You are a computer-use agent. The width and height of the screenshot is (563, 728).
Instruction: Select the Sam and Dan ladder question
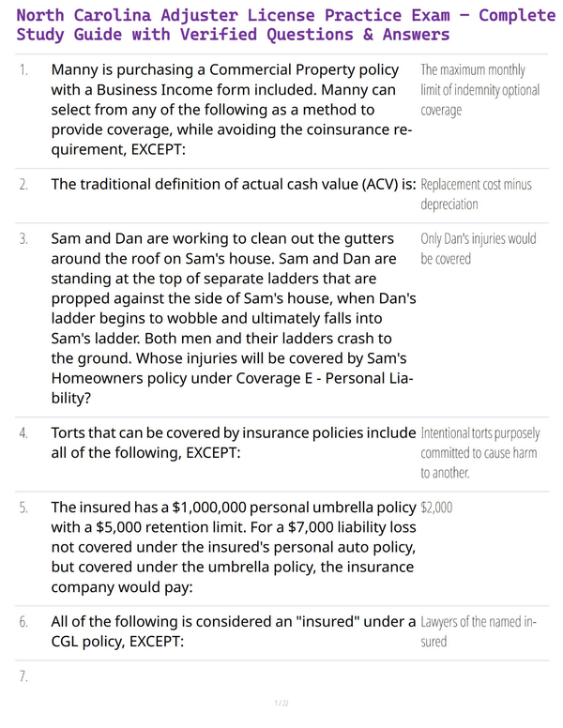coord(234,319)
